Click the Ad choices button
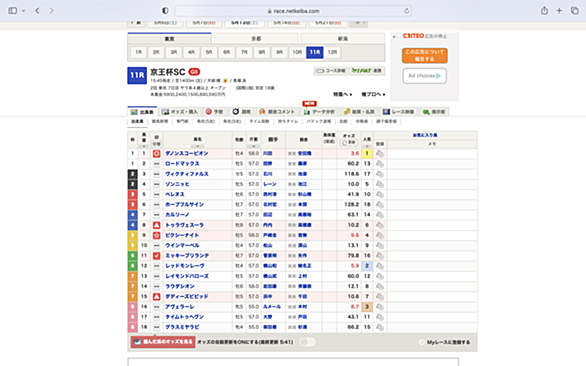The image size is (586, 366). point(425,76)
